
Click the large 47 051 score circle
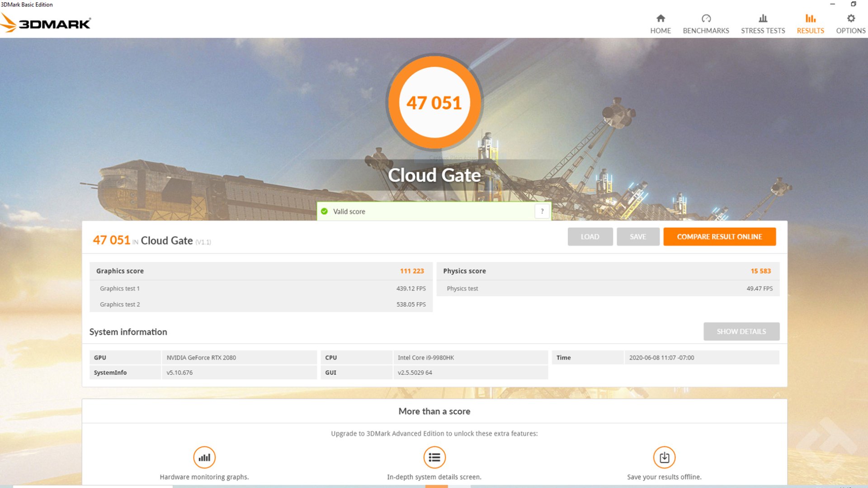434,103
